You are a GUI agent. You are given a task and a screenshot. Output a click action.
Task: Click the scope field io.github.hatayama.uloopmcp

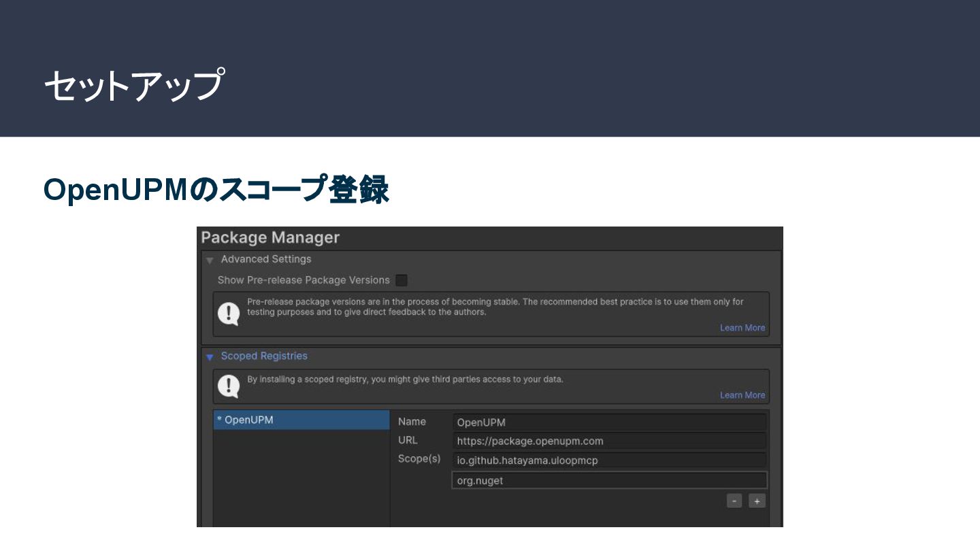[609, 461]
